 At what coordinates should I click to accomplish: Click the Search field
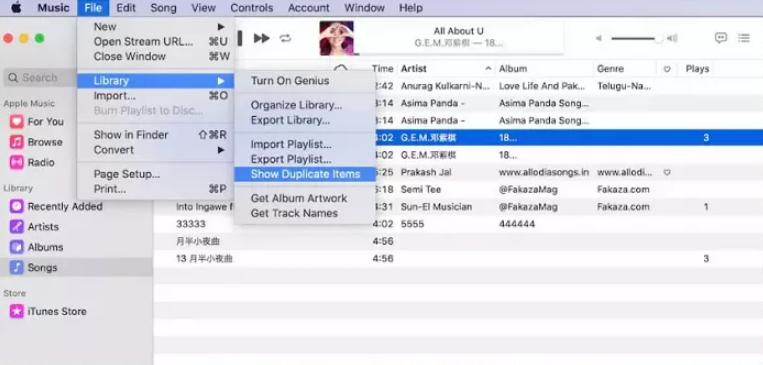point(40,77)
